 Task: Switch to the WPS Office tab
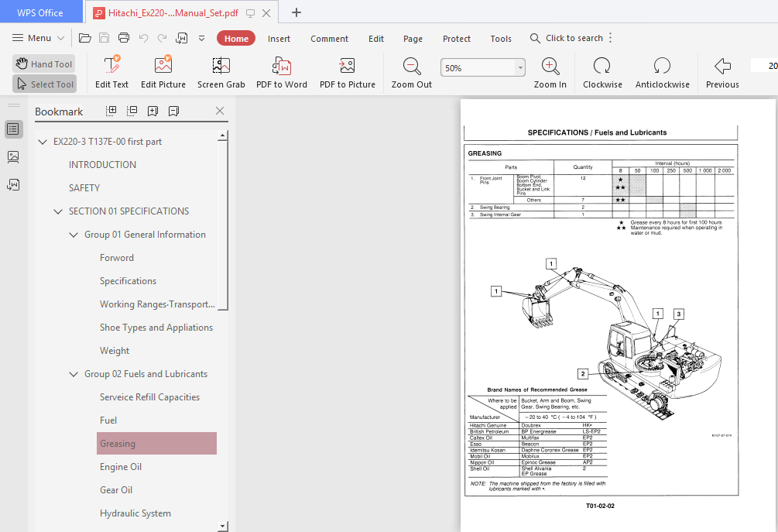click(40, 12)
